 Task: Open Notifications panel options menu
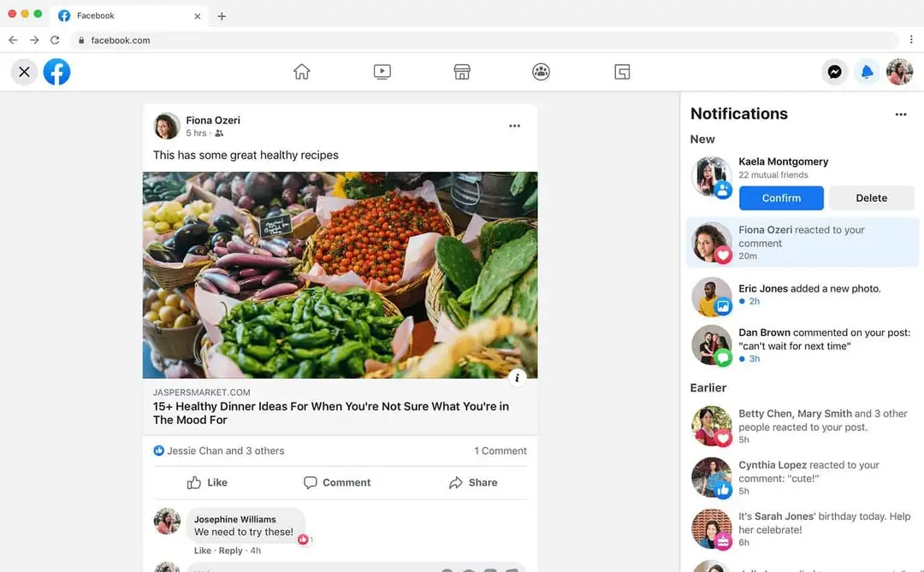900,115
